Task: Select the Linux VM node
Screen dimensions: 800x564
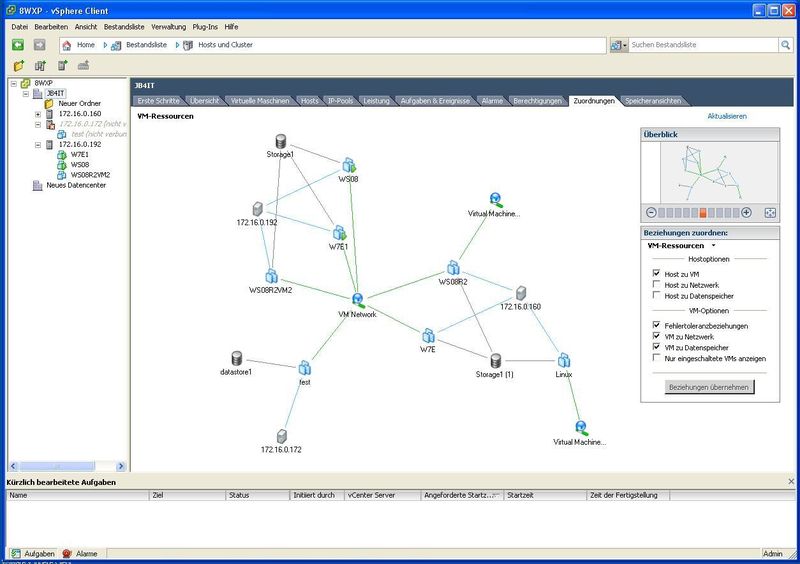Action: (x=564, y=360)
